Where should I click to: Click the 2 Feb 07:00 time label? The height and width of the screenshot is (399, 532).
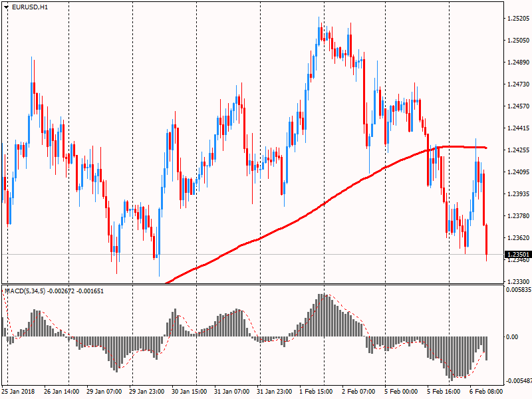(360, 391)
